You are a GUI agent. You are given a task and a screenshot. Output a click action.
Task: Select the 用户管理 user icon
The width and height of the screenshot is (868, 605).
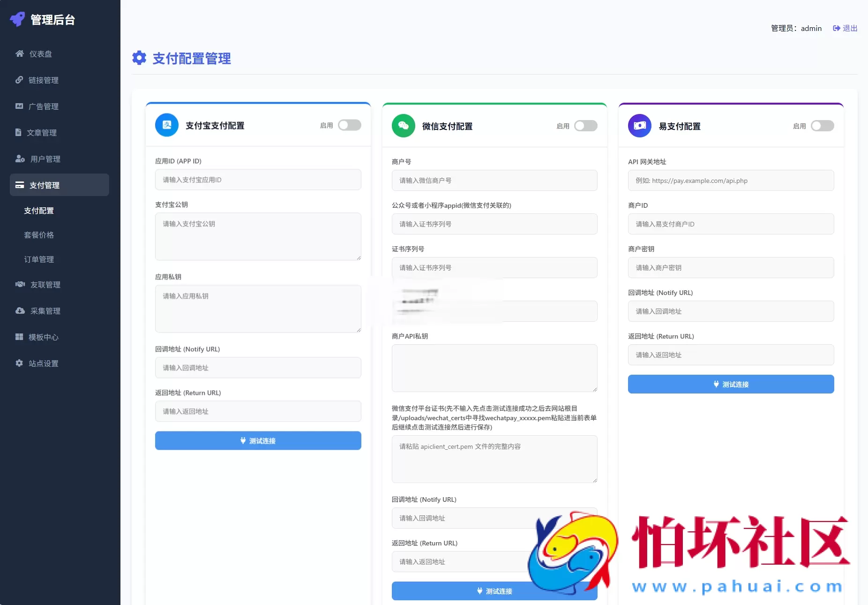(x=19, y=159)
